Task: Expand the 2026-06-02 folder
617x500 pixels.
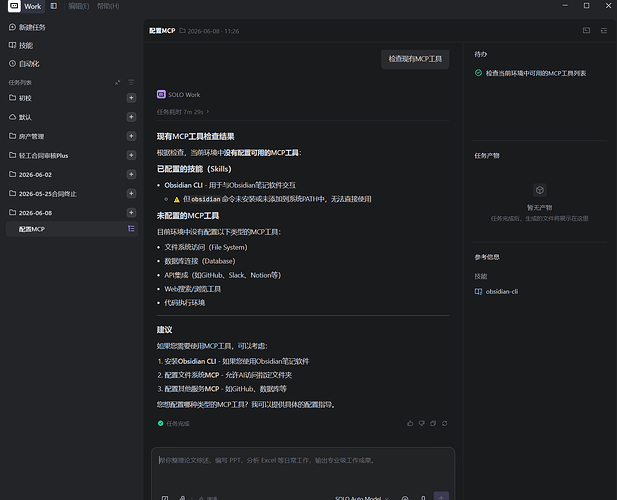Action: click(30, 174)
